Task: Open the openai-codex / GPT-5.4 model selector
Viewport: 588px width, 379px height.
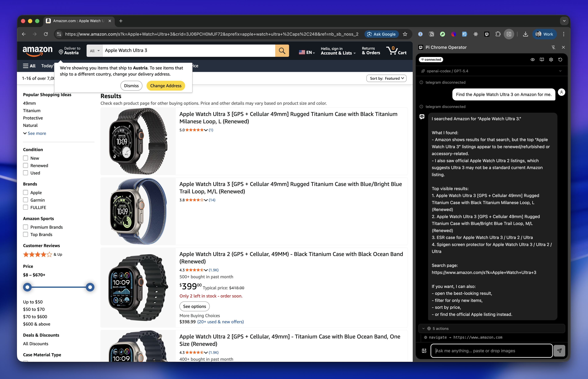Action: [x=492, y=71]
